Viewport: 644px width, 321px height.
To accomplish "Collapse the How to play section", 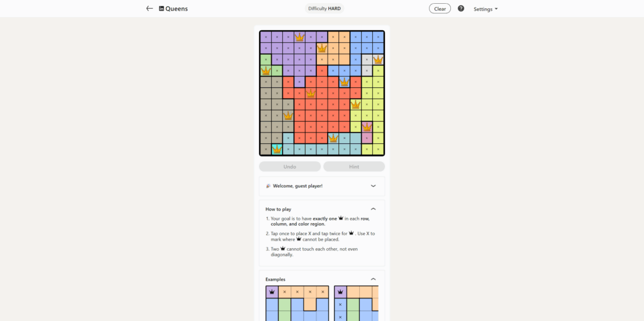I will coord(373,209).
